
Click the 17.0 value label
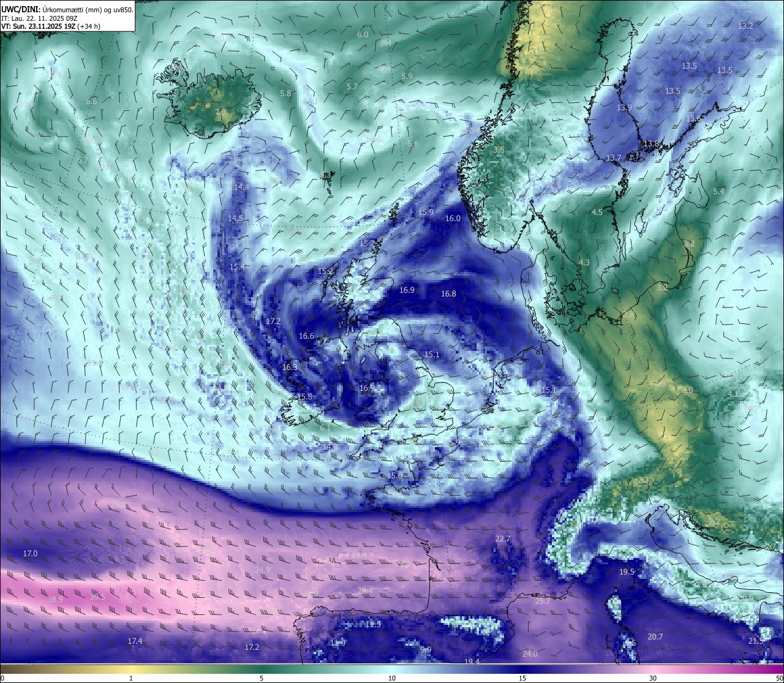[30, 553]
